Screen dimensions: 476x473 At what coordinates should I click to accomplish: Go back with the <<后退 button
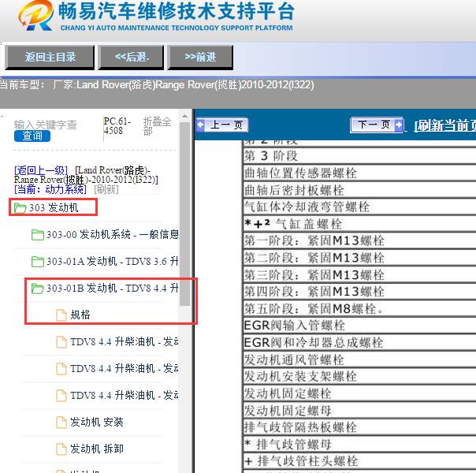point(131,57)
